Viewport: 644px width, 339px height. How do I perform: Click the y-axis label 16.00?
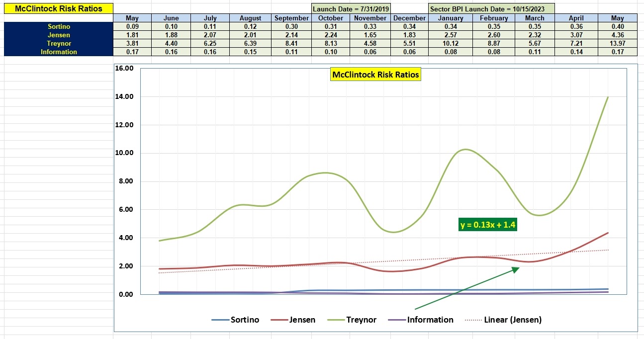[x=124, y=68]
